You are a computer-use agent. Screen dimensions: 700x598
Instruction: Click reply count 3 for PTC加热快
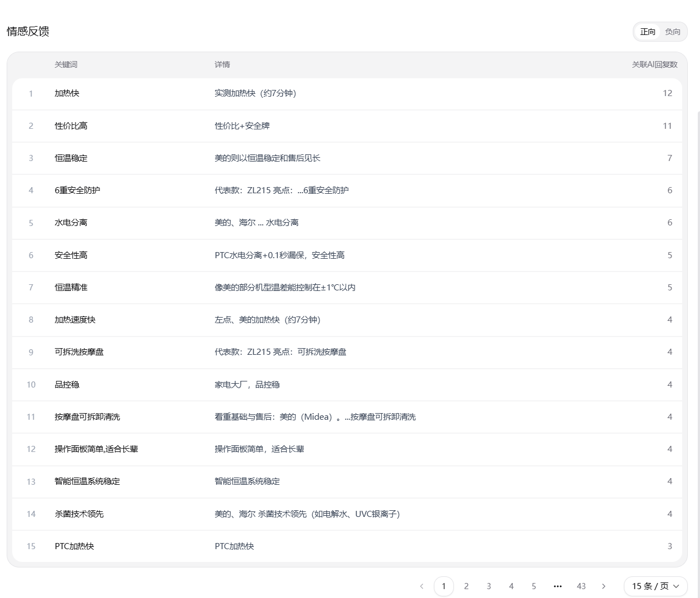click(x=669, y=546)
